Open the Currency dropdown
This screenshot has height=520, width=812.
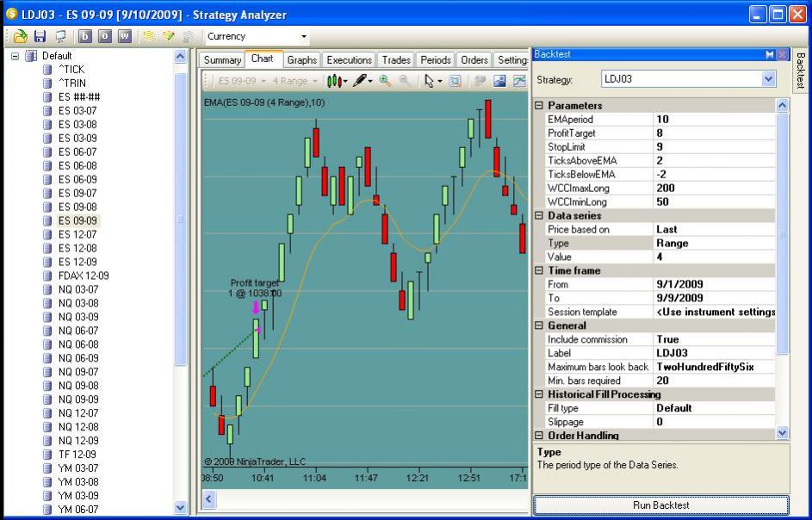point(304,36)
